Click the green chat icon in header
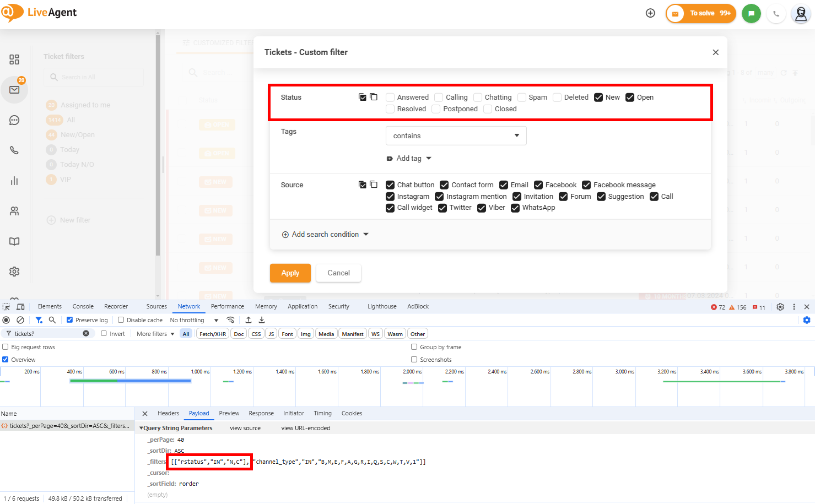Viewport: 815px width, 504px height. [751, 14]
